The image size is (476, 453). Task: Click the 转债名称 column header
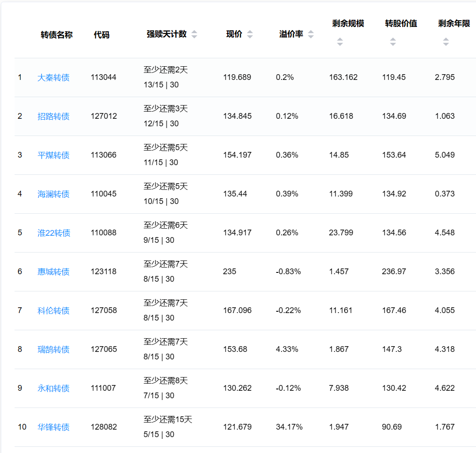coord(57,35)
